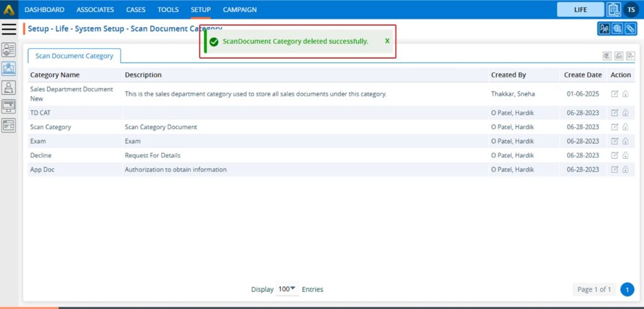Sort by Category Name column header
The width and height of the screenshot is (644, 309).
[55, 75]
